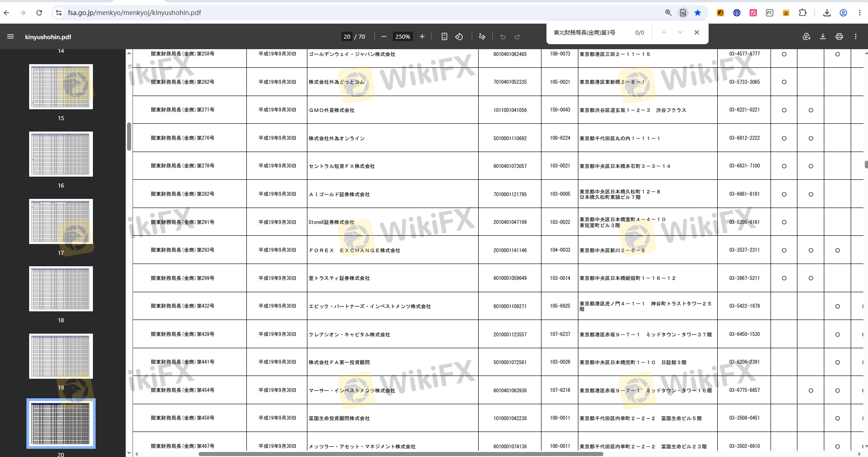
Task: Open page 17 thumbnail
Action: (x=61, y=221)
